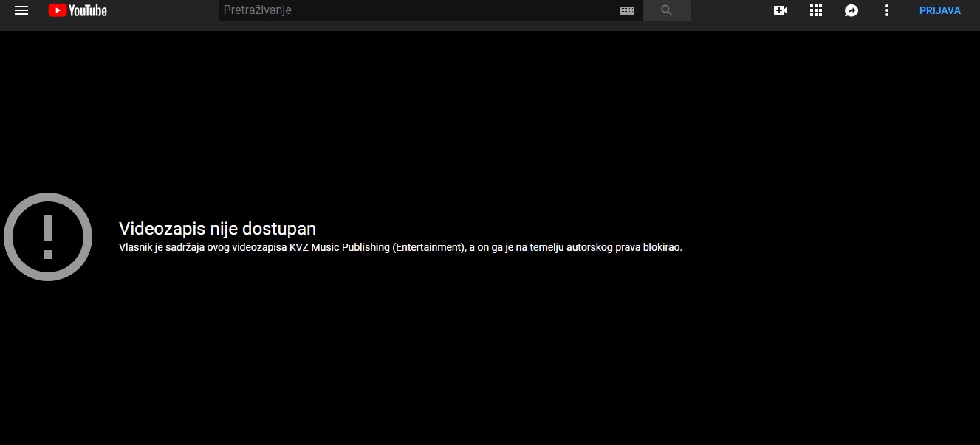Open the hamburger guide menu

pos(21,10)
